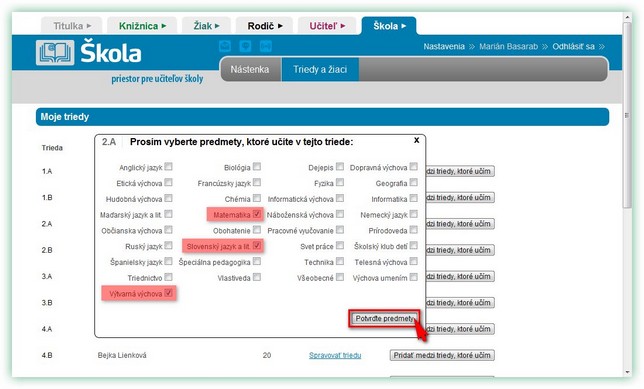Expand the Učiteľ tab arrow

(x=343, y=26)
